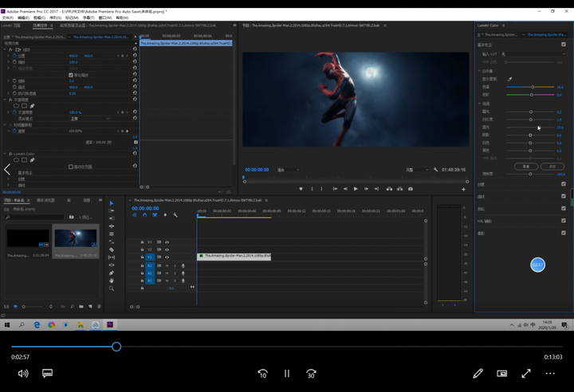
Task: Toggle the Basic Correction section checkbox in Lumetri
Action: point(564,45)
